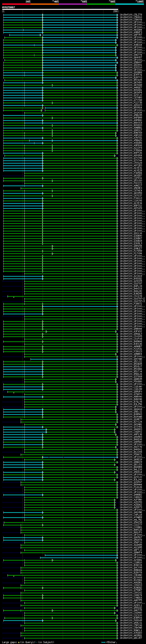Open the UniRef100_P39872 entry
This screenshot has width=146, height=644.
click(131, 304)
